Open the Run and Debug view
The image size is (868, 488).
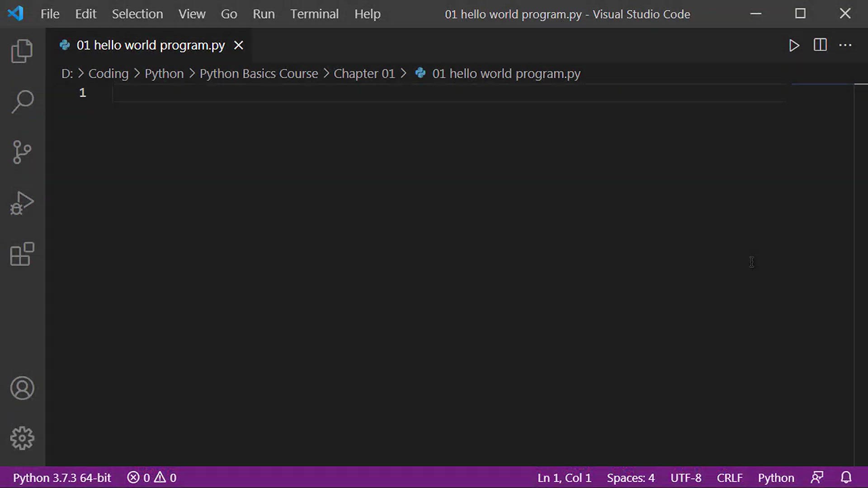click(22, 203)
